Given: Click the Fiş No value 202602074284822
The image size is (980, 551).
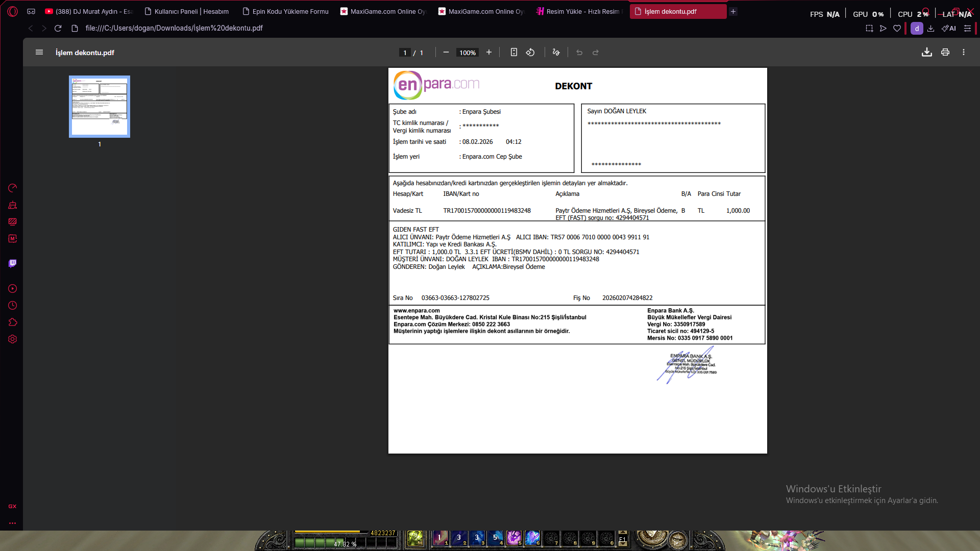Looking at the screenshot, I should (x=627, y=298).
